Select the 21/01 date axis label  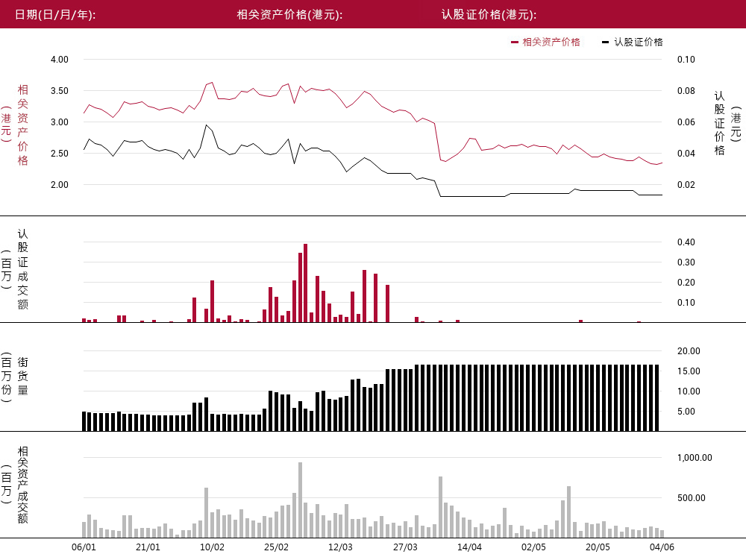[148, 547]
